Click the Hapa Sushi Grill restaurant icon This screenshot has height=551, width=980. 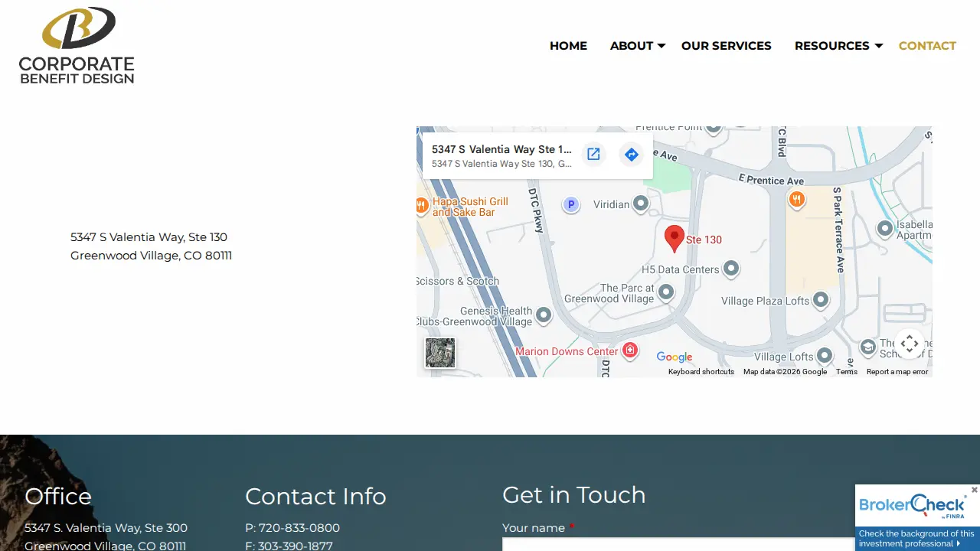[x=421, y=205]
